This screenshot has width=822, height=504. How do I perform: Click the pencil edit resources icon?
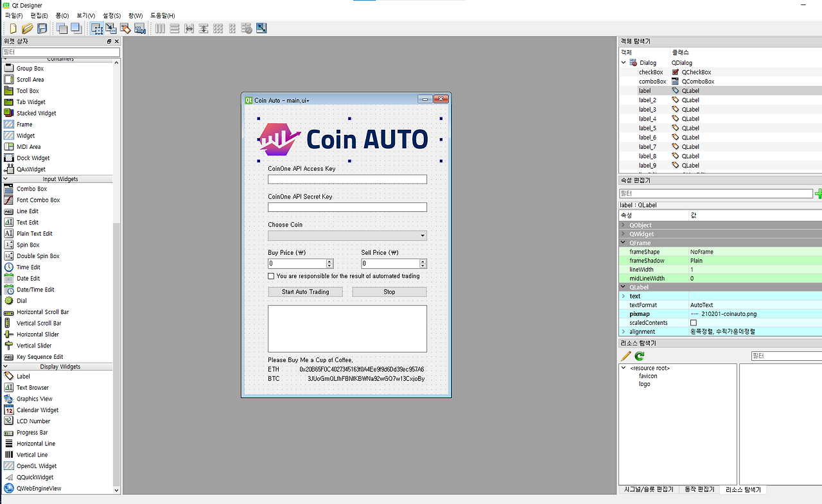point(626,356)
